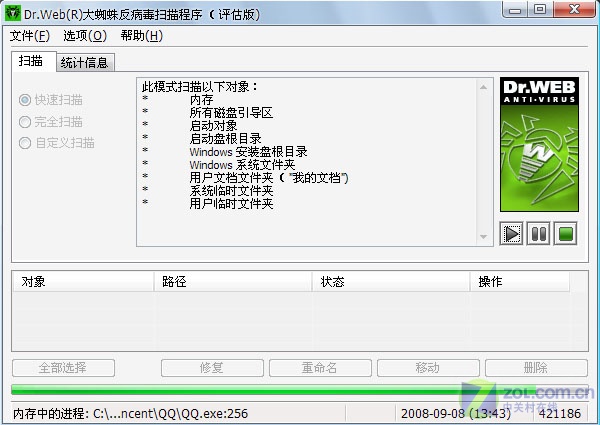Open the 选项(O) menu
600x425 pixels.
pos(85,36)
